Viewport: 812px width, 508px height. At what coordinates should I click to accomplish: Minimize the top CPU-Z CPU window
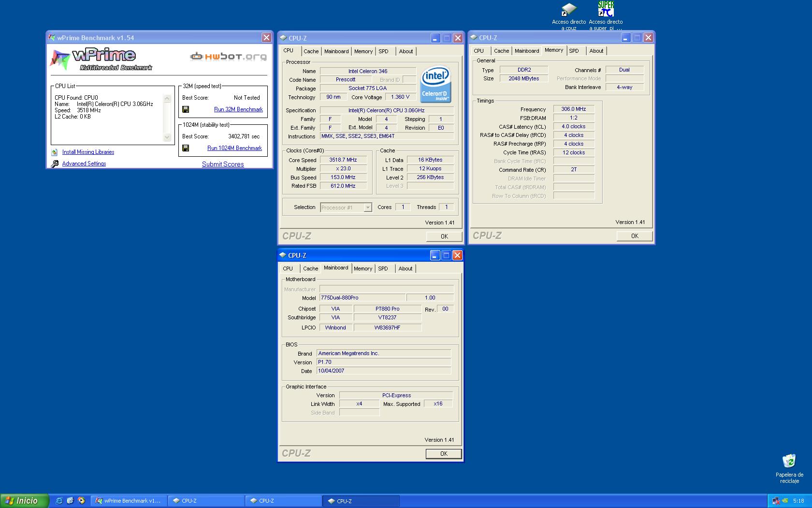pyautogui.click(x=435, y=38)
